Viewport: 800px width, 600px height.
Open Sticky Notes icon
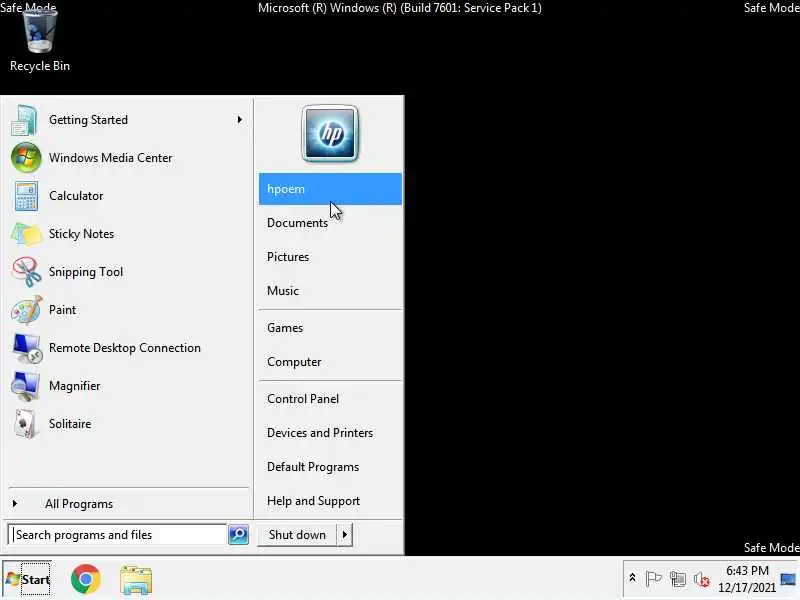(x=26, y=234)
